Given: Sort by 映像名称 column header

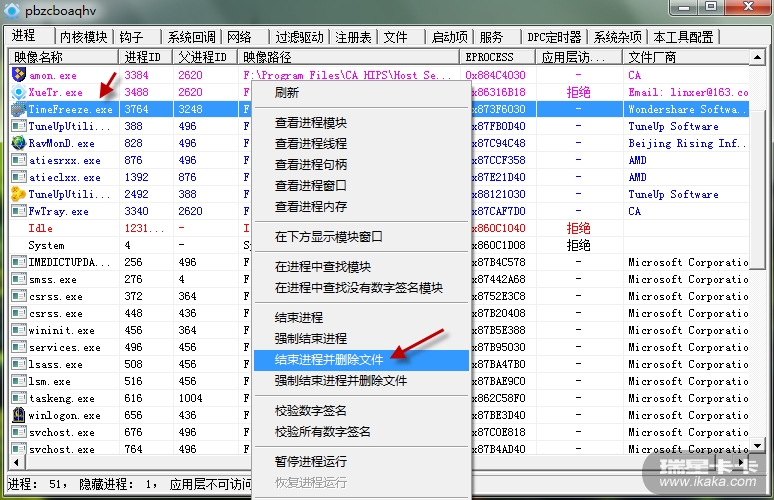Looking at the screenshot, I should click(64, 57).
